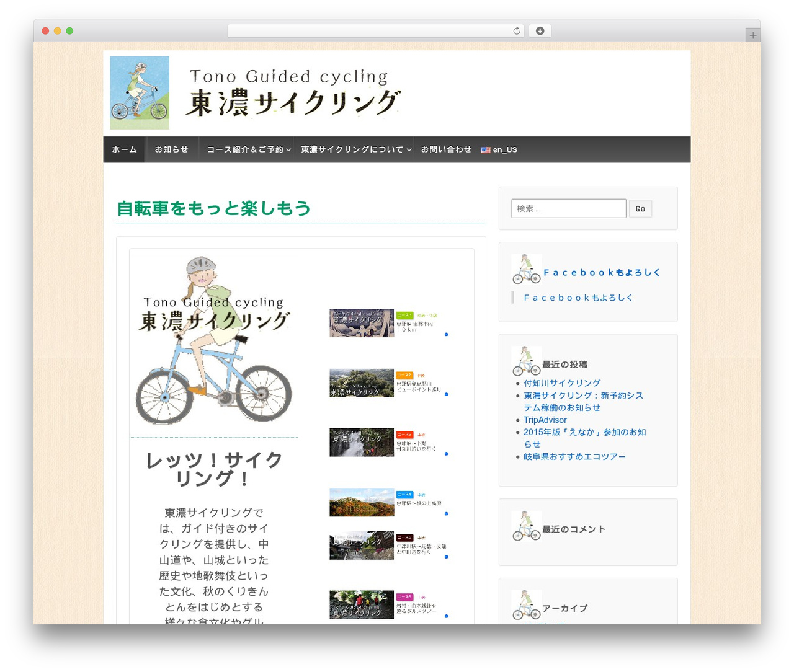Click the 検索 search input field
794x672 pixels.
pos(569,208)
